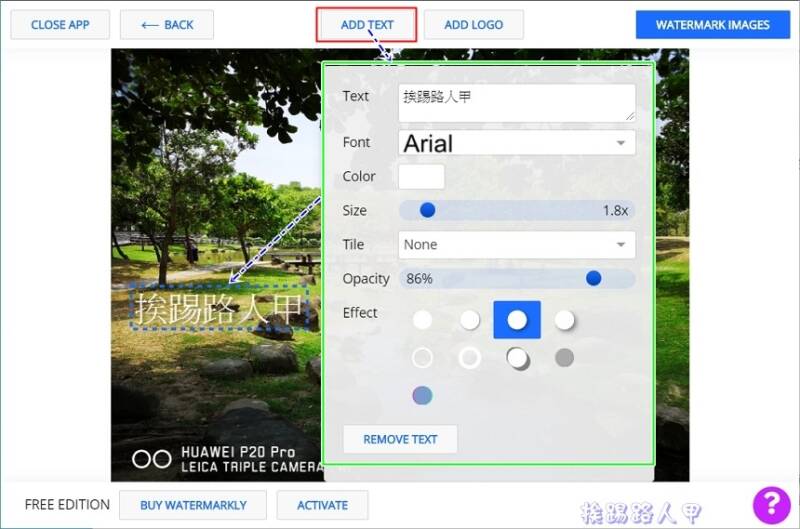Select the light shadow effect circle
The width and height of the screenshot is (800, 529).
(x=470, y=320)
